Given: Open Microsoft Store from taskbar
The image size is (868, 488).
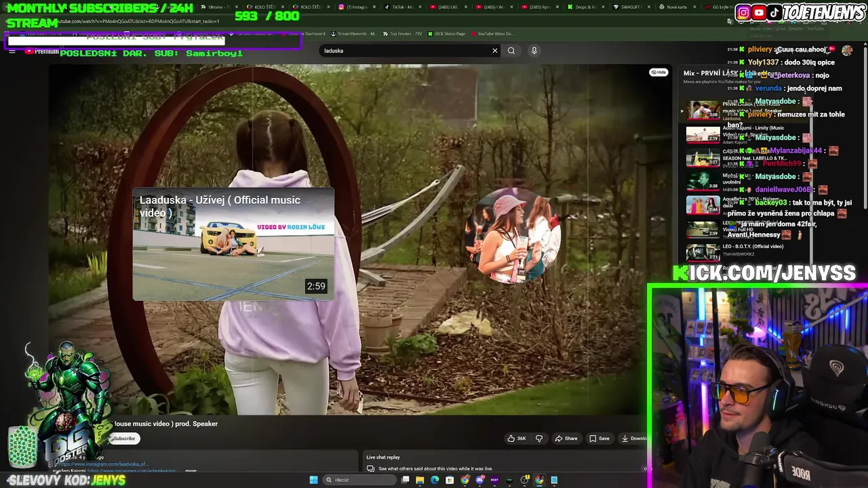Looking at the screenshot, I should [x=450, y=480].
